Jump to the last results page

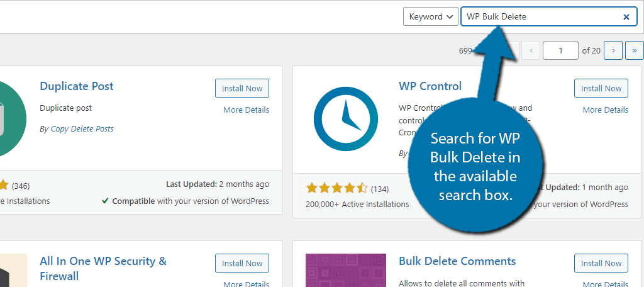(x=635, y=50)
